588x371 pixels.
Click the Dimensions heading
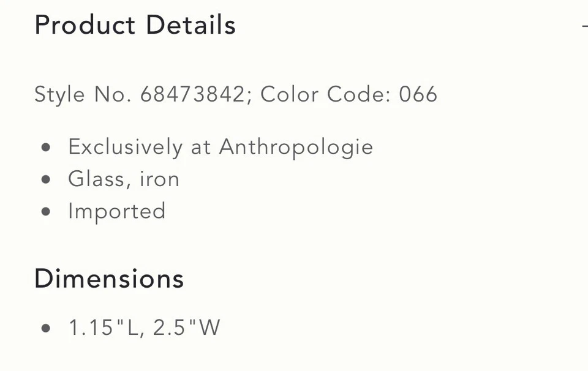[109, 279]
